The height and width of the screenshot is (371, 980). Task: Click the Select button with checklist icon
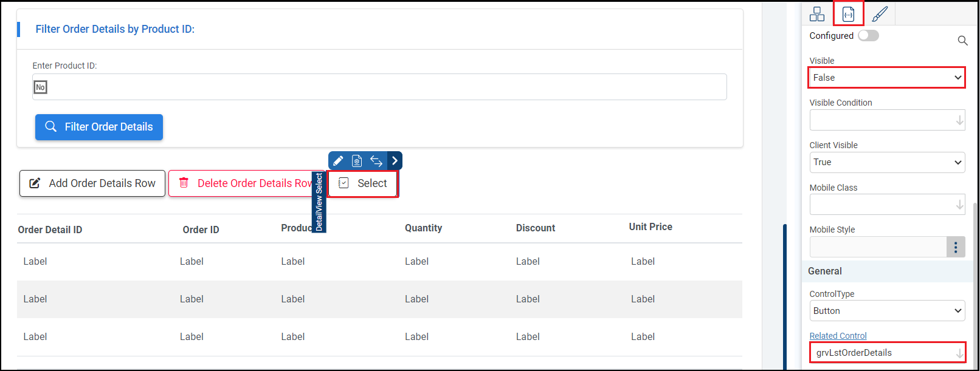pos(363,183)
